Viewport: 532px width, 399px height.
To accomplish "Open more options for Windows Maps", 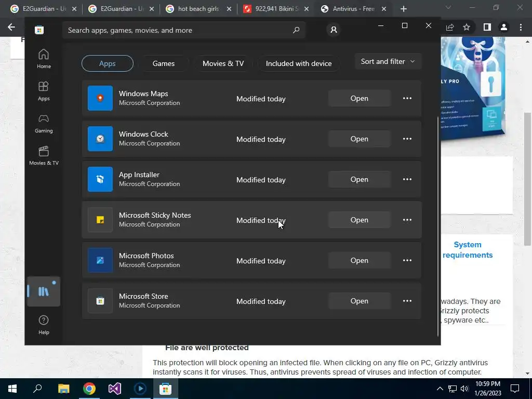I will click(407, 98).
